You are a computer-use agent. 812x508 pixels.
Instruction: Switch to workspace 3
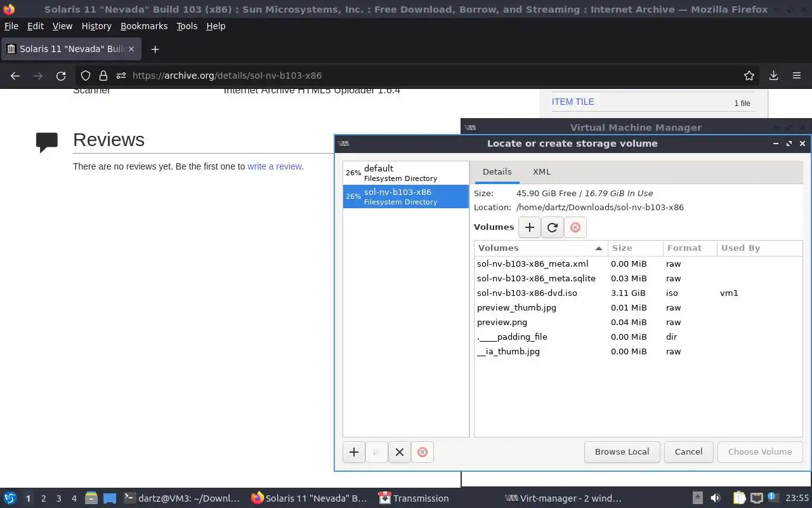point(58,498)
